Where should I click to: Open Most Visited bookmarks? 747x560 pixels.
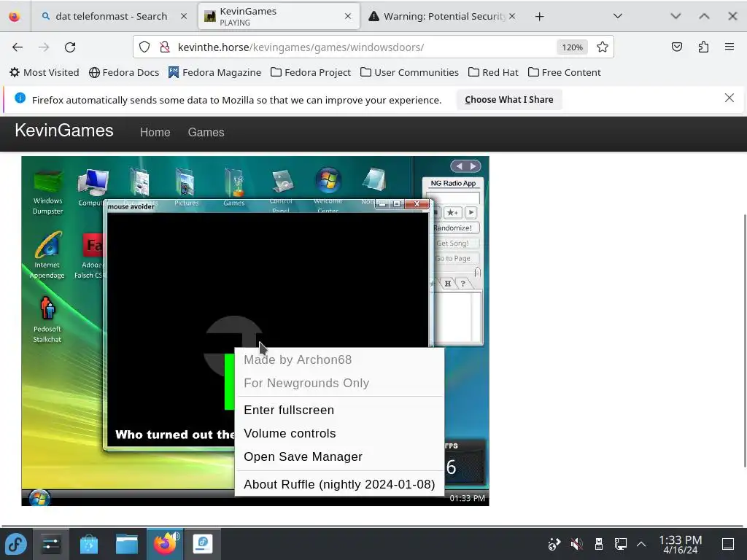pyautogui.click(x=44, y=72)
